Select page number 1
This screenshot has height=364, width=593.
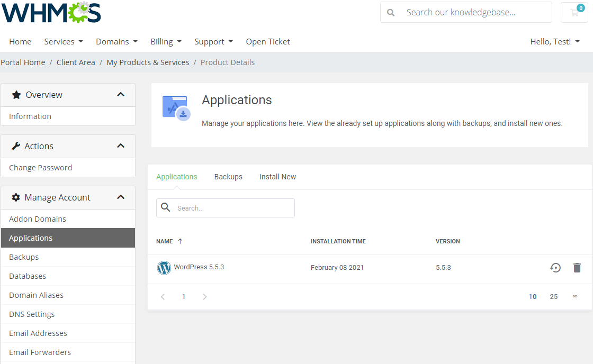183,297
